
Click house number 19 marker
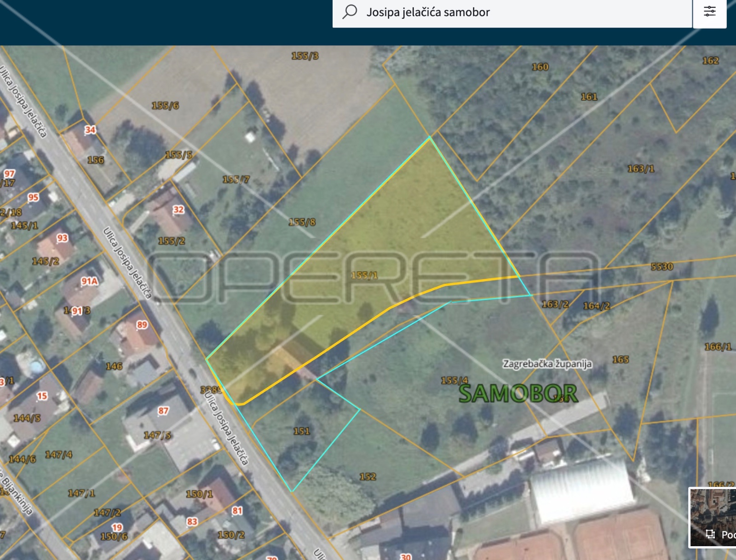pos(117,527)
